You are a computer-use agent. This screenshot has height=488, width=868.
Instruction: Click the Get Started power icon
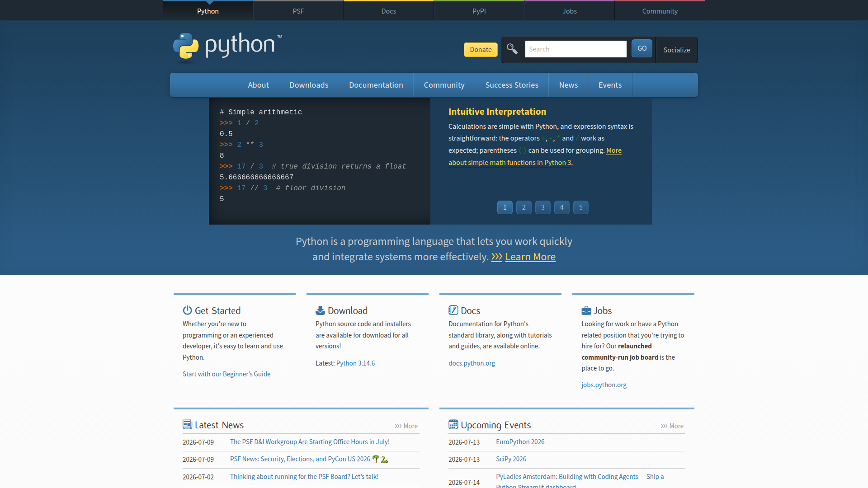[187, 310]
